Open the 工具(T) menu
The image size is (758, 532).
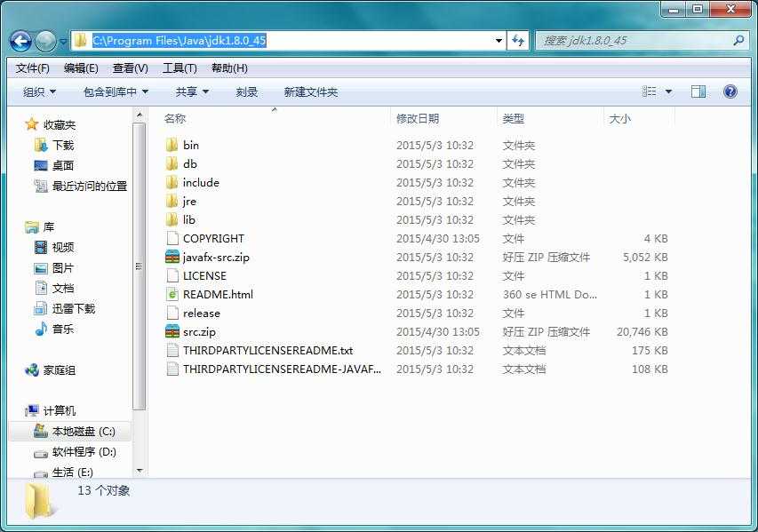pos(180,68)
